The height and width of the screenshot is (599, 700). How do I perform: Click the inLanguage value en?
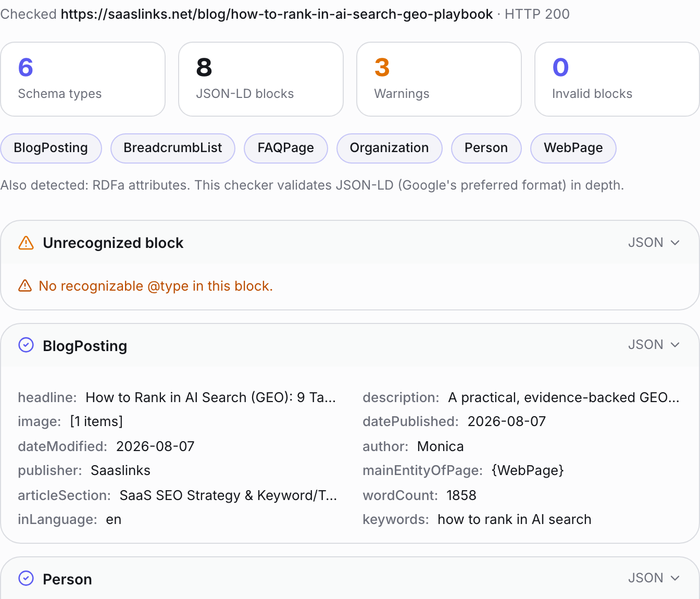114,519
